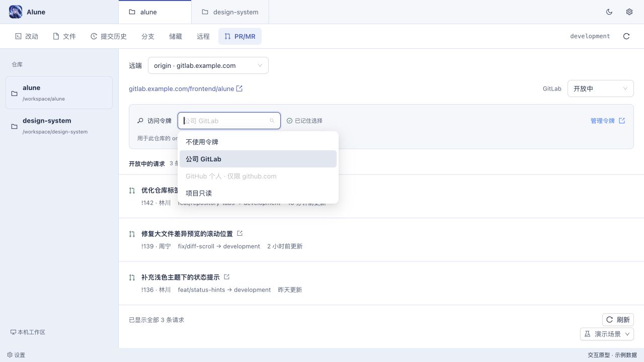This screenshot has height=362, width=644.
Task: Click the disabled GitHub 个人 option
Action: point(258,176)
